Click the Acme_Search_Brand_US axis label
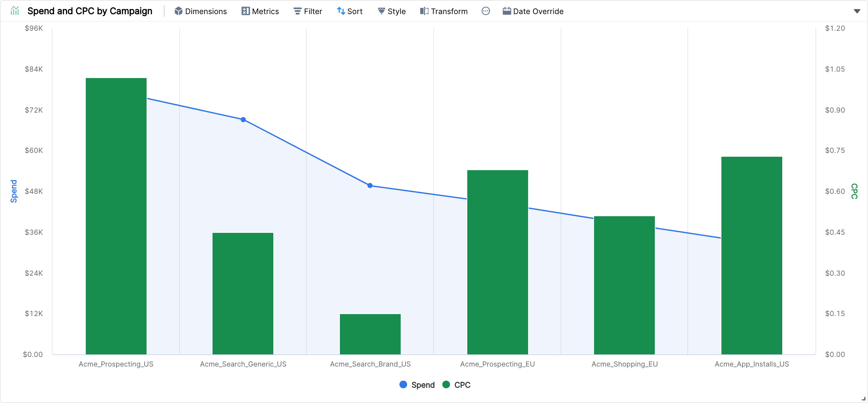The height and width of the screenshot is (403, 868). point(370,364)
